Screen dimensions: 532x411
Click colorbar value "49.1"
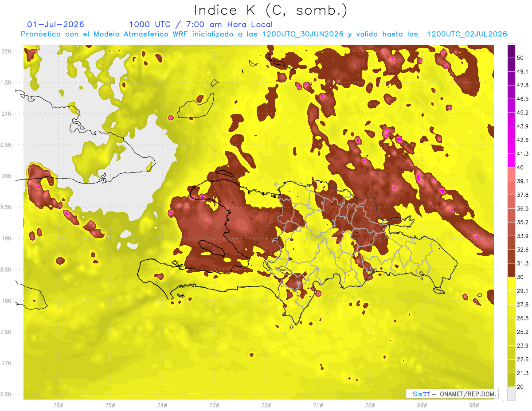(522, 71)
